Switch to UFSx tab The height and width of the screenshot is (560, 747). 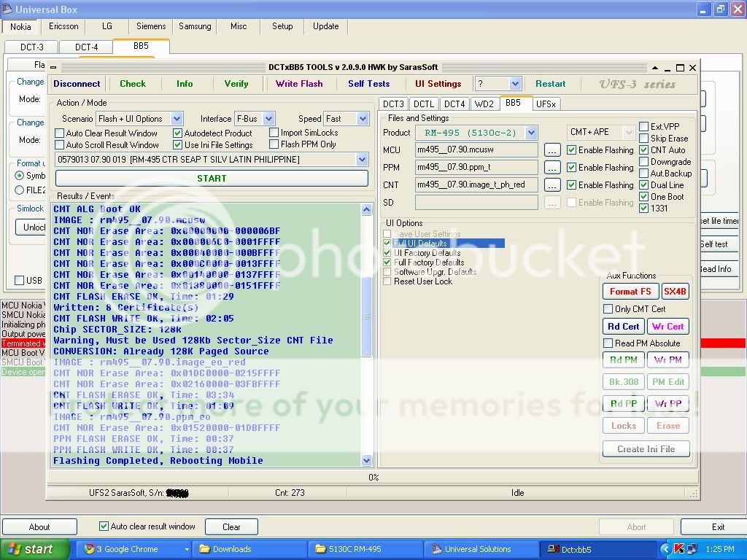(546, 104)
